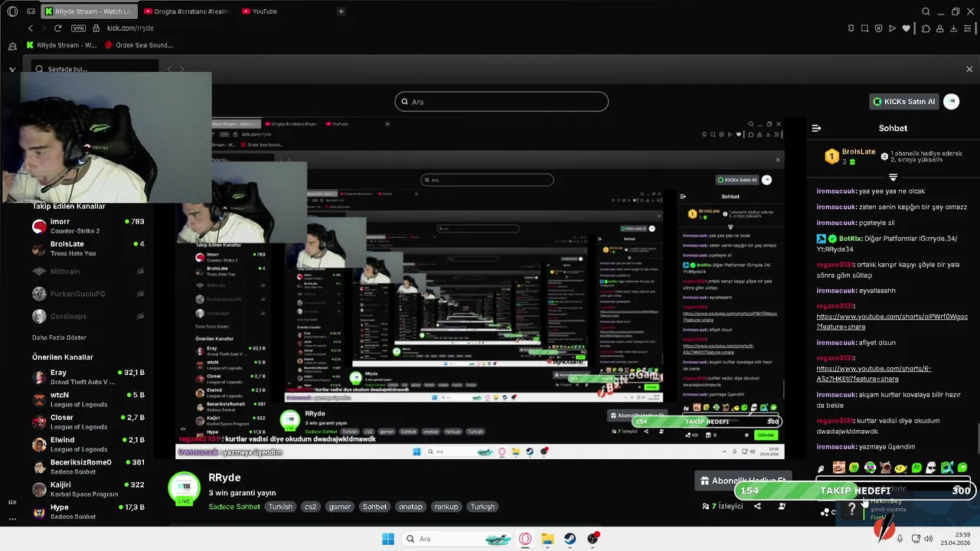This screenshot has height=551, width=980.
Task: Open Eray recommended channel
Action: pyautogui.click(x=88, y=377)
